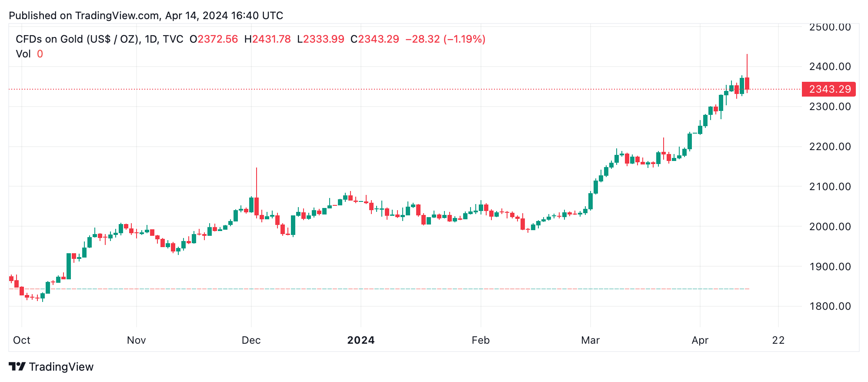This screenshot has width=868, height=382.
Task: Click the TradingView logo icon
Action: pyautogui.click(x=17, y=367)
